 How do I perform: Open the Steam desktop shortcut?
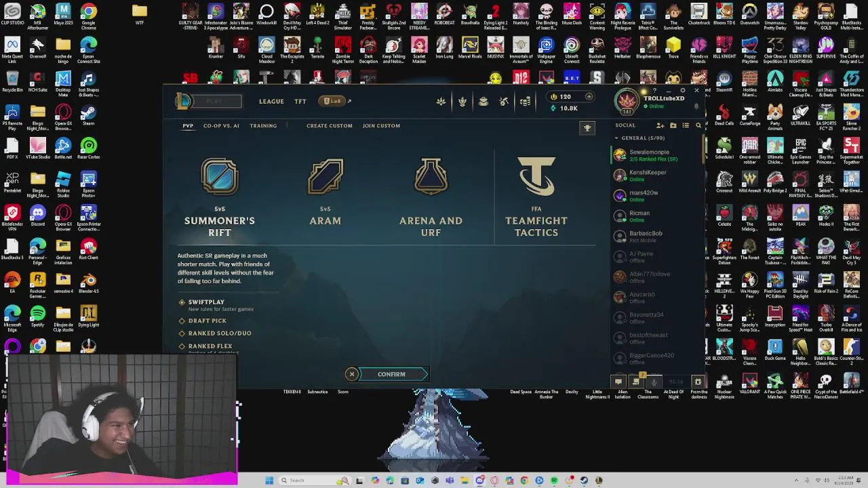click(x=89, y=114)
